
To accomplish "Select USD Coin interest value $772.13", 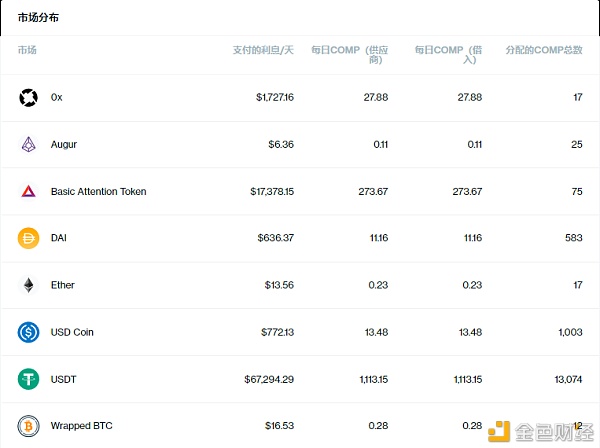I will point(277,332).
